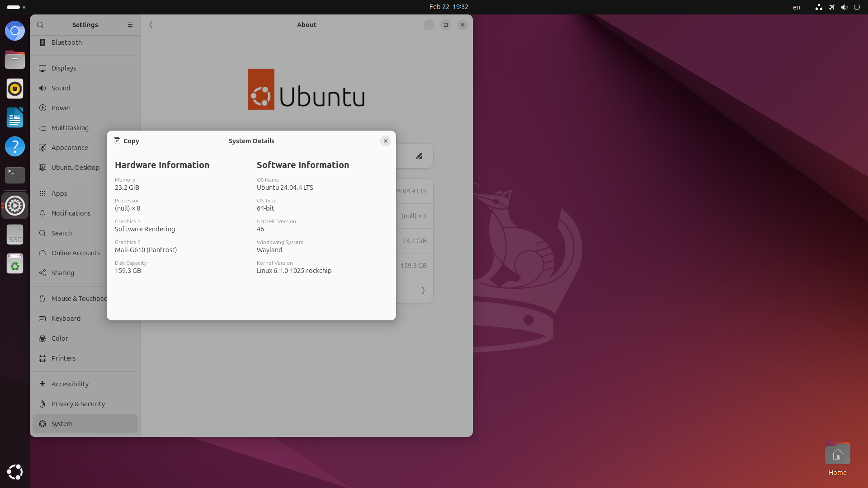This screenshot has width=868, height=488.
Task: Click the en input language indicator
Action: (797, 7)
